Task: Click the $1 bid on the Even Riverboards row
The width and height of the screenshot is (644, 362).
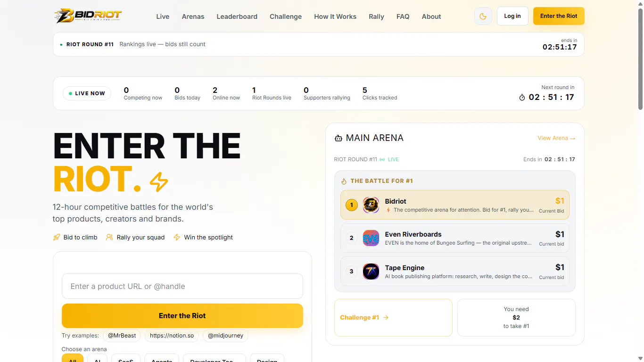Action: click(x=560, y=234)
